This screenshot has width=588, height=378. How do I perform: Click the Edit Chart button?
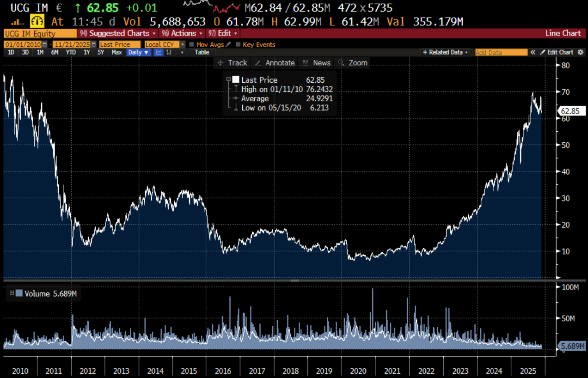pyautogui.click(x=557, y=52)
